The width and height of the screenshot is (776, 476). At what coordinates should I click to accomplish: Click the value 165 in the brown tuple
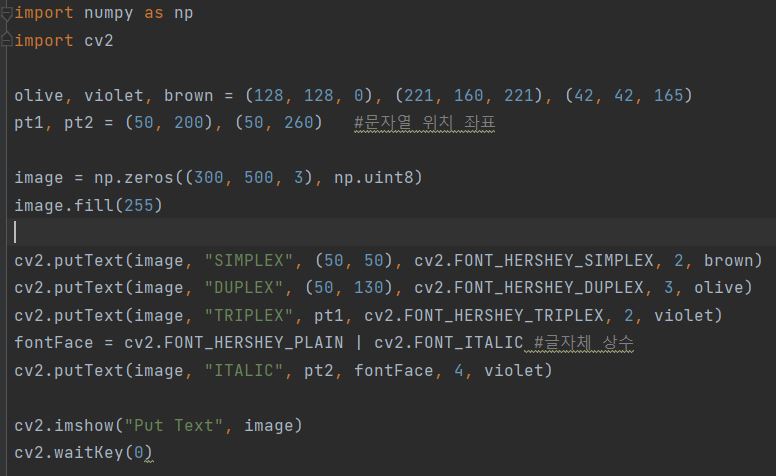pyautogui.click(x=669, y=95)
